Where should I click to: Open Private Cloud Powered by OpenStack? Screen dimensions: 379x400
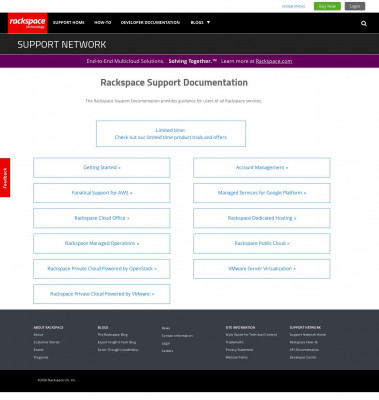[x=102, y=269]
